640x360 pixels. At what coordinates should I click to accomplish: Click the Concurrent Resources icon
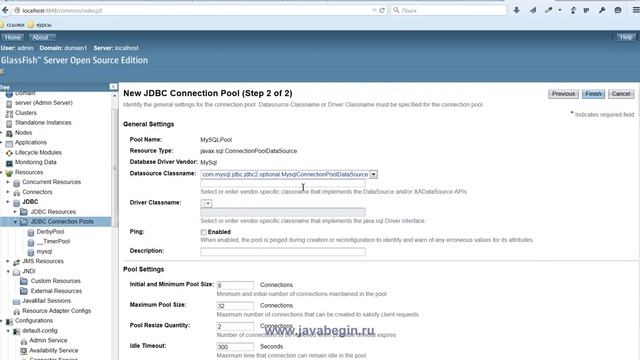click(x=16, y=183)
